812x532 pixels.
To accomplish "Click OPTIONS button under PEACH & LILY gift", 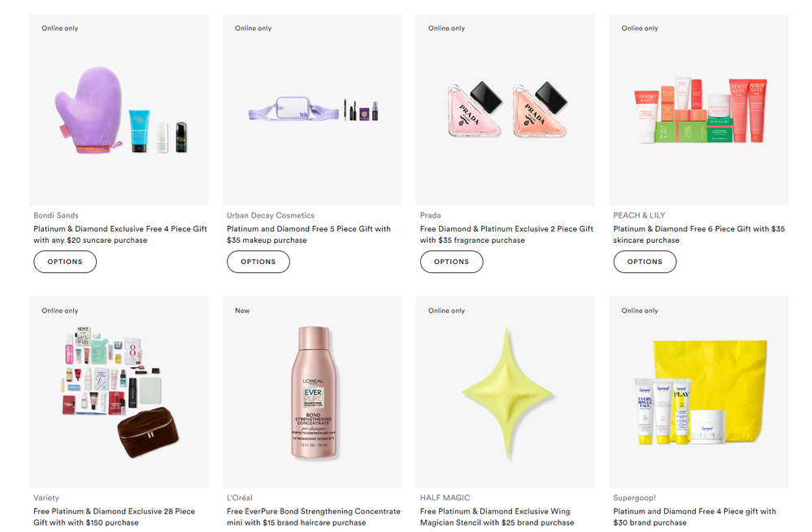I will click(x=645, y=262).
